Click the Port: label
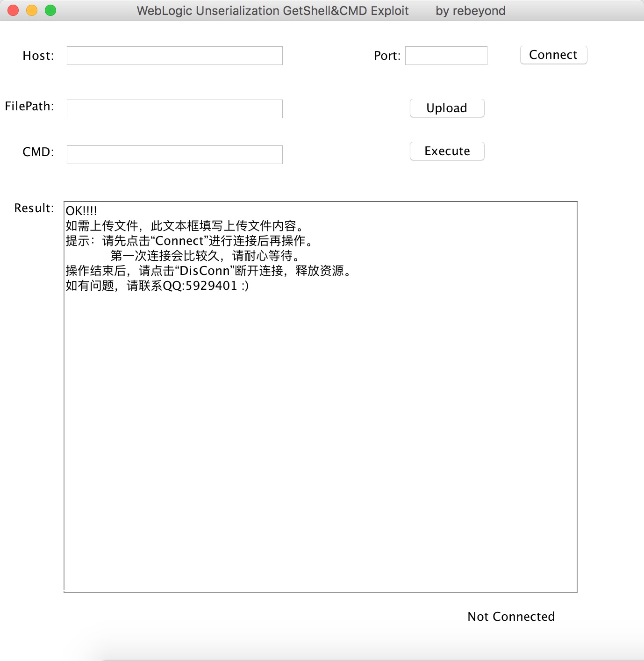The width and height of the screenshot is (644, 661). pos(387,56)
